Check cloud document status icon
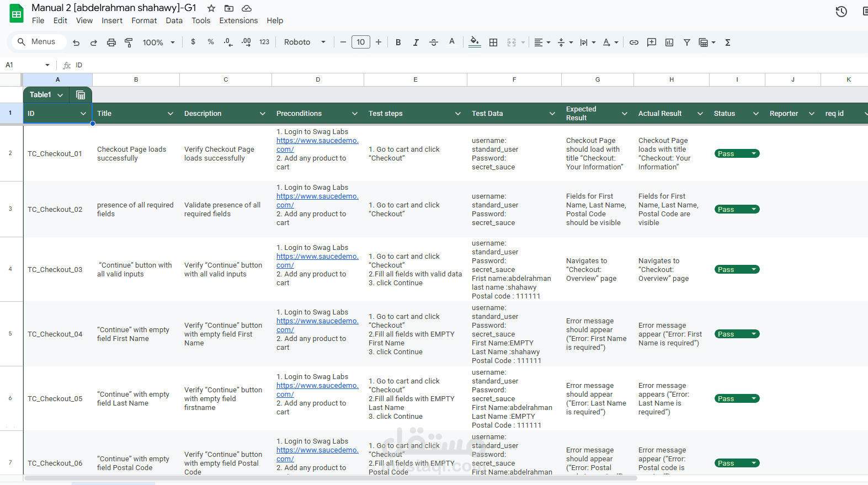The height and width of the screenshot is (485, 868). pyautogui.click(x=247, y=8)
